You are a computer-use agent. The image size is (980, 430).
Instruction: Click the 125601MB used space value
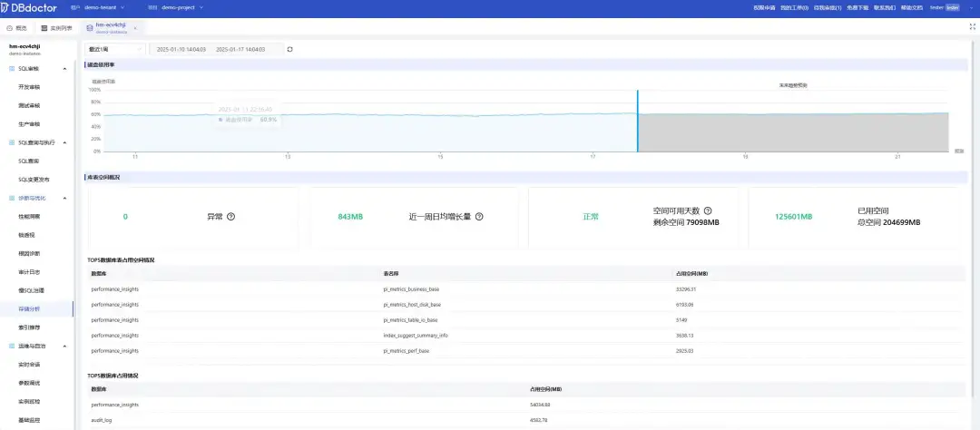pyautogui.click(x=793, y=216)
